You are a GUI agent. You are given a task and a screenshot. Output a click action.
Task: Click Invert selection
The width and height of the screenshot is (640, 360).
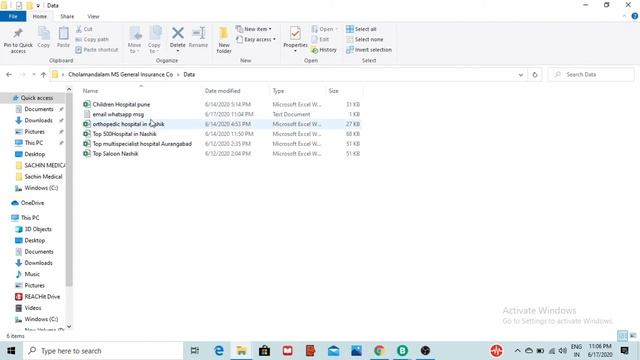click(x=369, y=49)
